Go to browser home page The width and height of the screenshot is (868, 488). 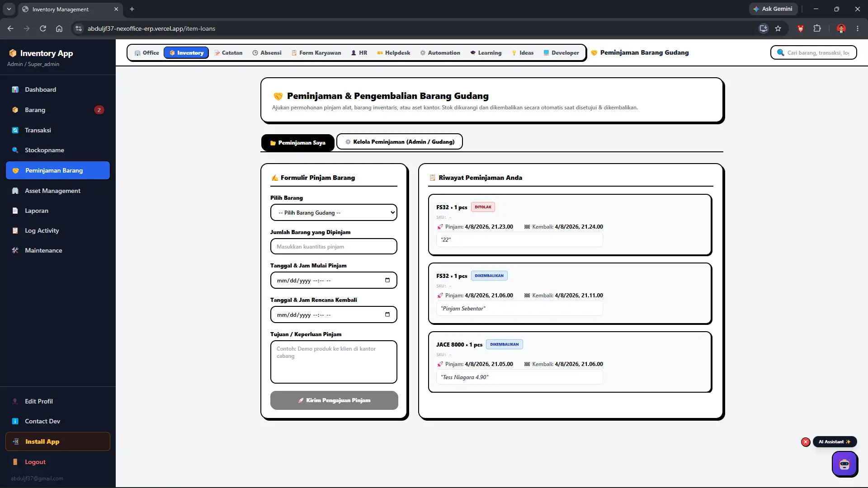click(59, 28)
